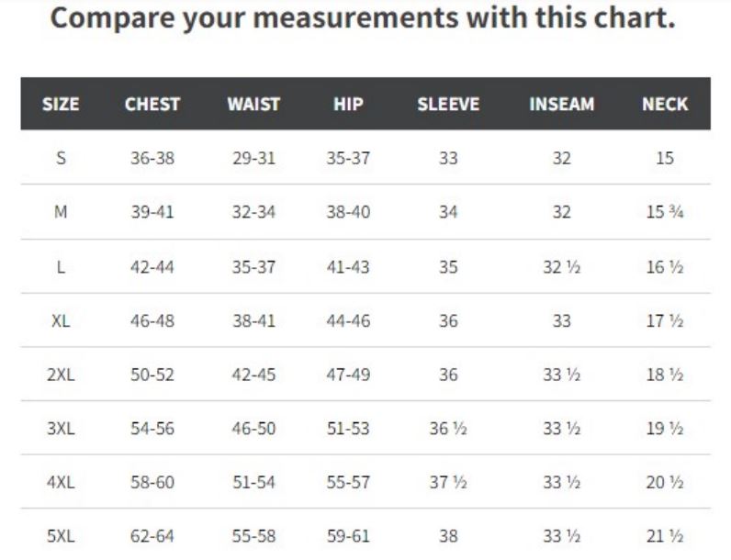The height and width of the screenshot is (560, 731).
Task: Click the CHEST column header
Action: (152, 104)
